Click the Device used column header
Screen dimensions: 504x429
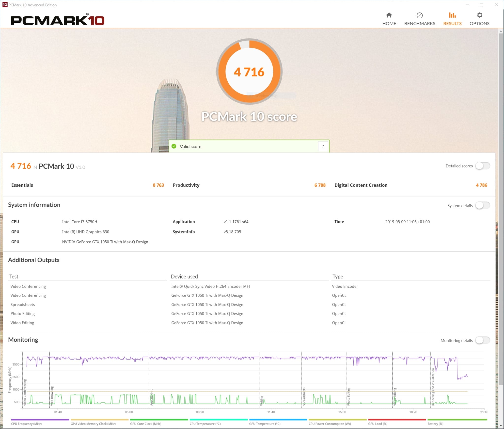[184, 276]
